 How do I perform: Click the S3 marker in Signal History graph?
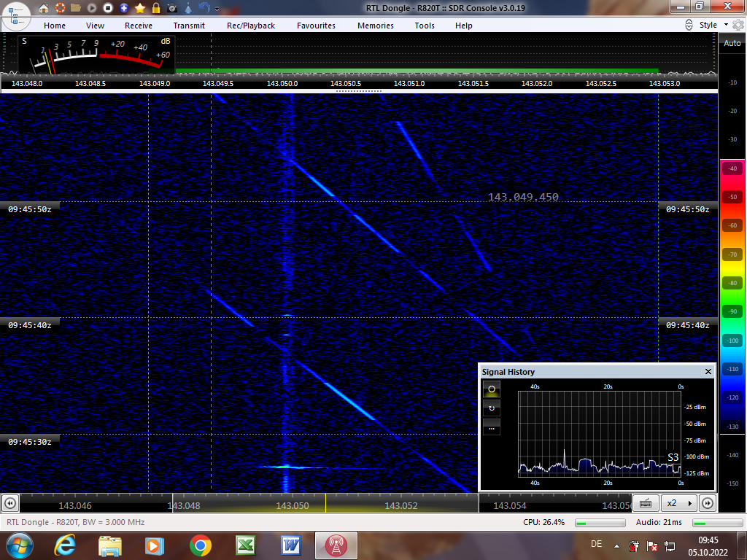673,457
